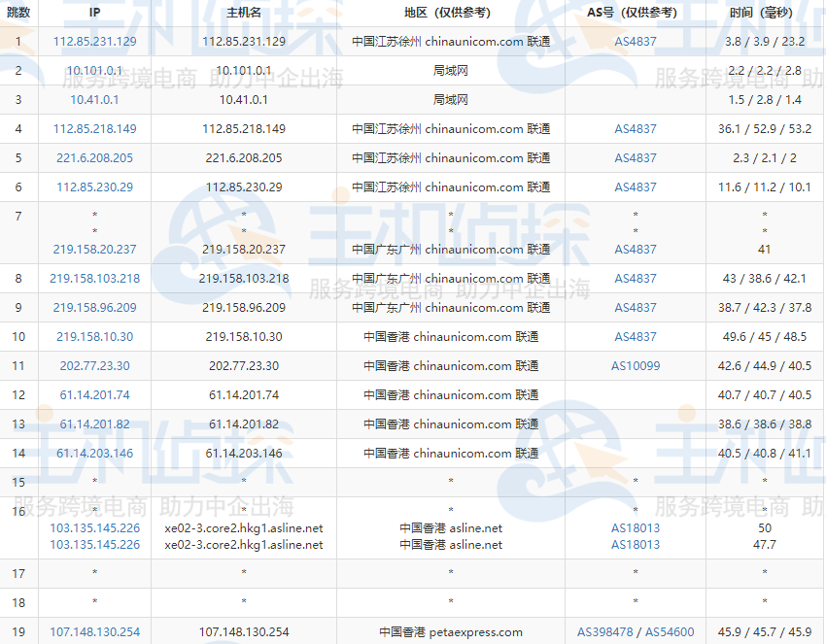826x644 pixels.
Task: Select the AS18013 link next to asline.net
Action: (636, 530)
